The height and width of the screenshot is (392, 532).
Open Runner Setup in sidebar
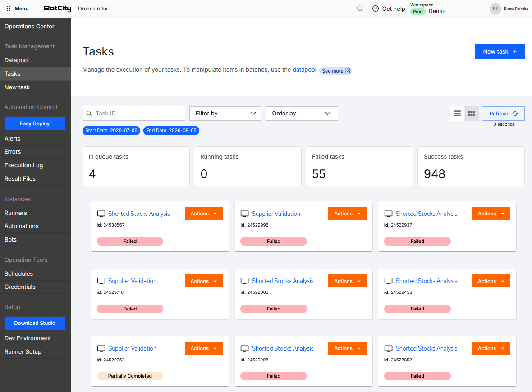click(x=35, y=351)
